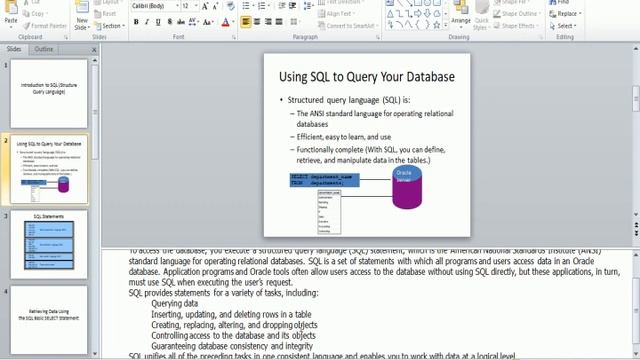Open the font size dropdown
Viewport: 640px width, 360px height.
pos(196,6)
